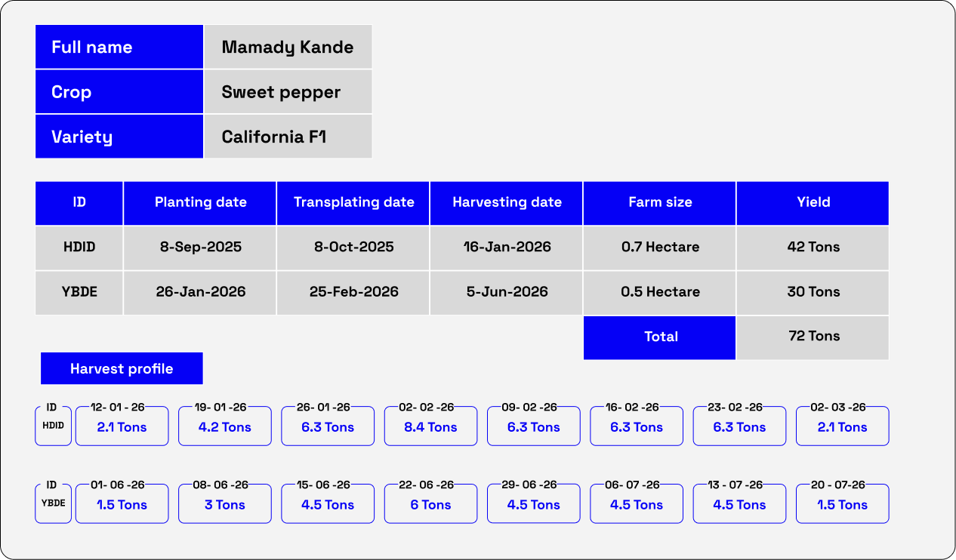Select the Harvesting date column header
Screen dimensions: 956x560
coord(507,202)
